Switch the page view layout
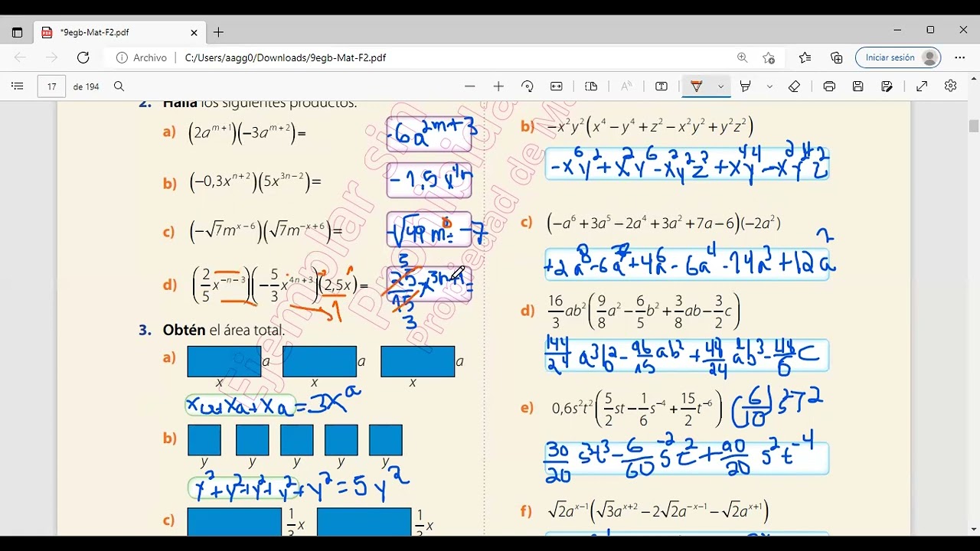 coord(591,86)
